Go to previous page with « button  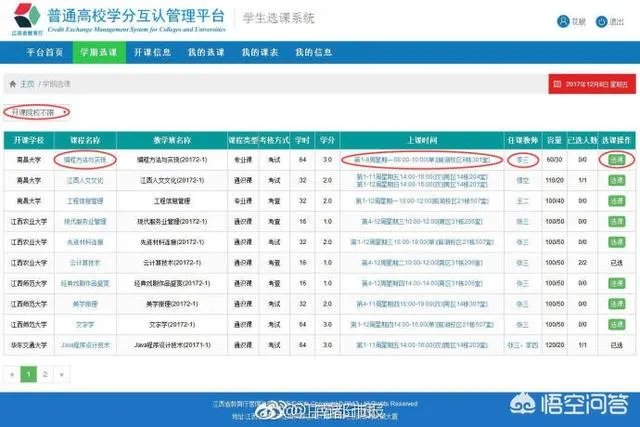point(12,374)
